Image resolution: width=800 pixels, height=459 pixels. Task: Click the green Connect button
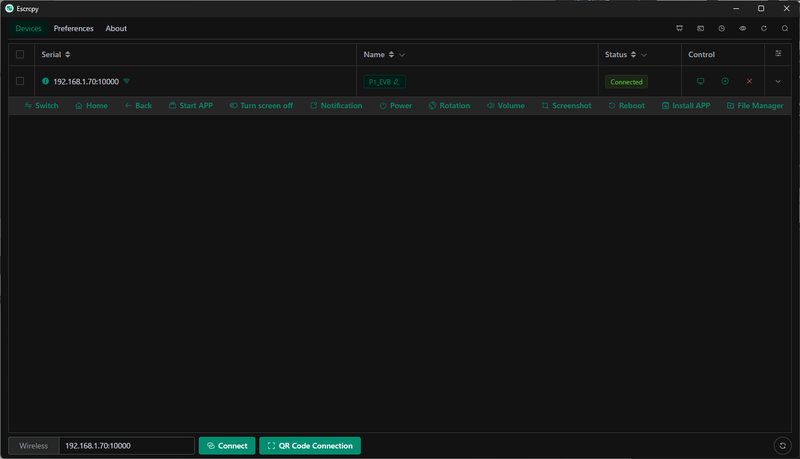227,446
